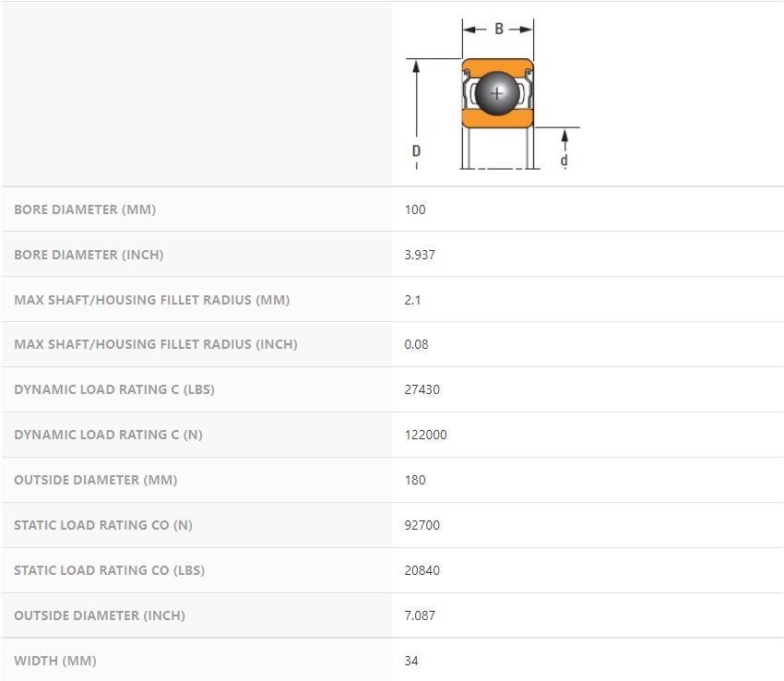784x681 pixels.
Task: Click the fillet radius inch value 0.08
Action: click(x=416, y=344)
